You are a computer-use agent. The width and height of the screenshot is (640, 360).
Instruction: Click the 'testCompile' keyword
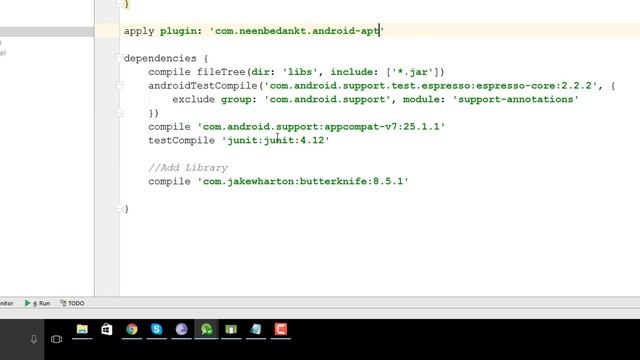tap(181, 140)
